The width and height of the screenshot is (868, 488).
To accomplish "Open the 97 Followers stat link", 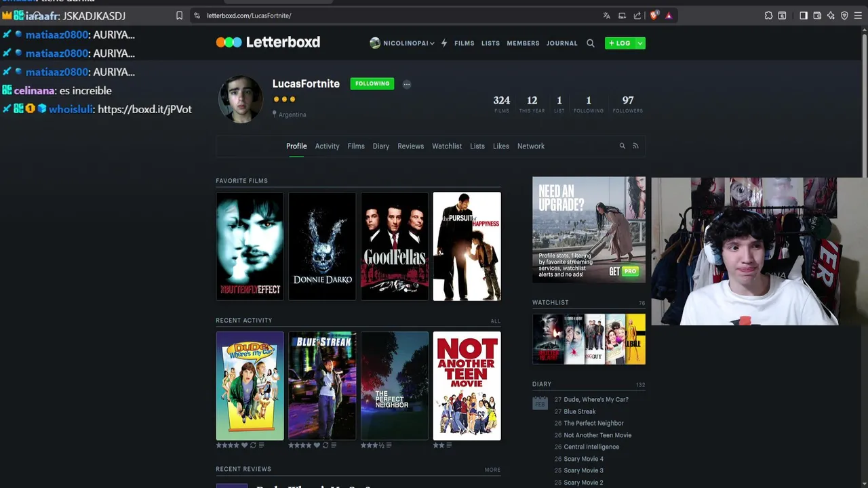I will click(x=628, y=104).
